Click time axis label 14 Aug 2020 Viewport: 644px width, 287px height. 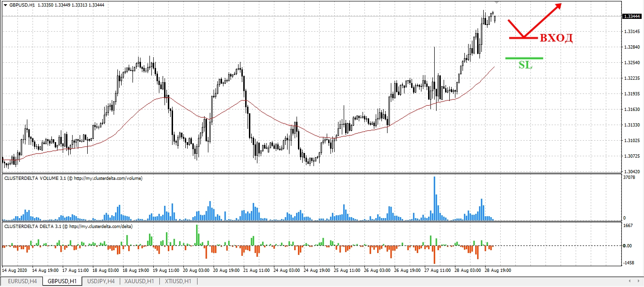pyautogui.click(x=14, y=271)
